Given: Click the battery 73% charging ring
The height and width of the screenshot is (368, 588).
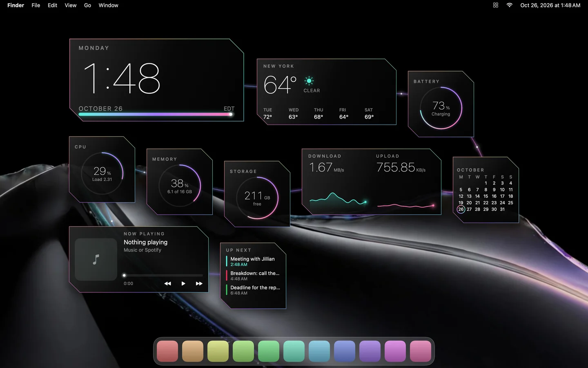Looking at the screenshot, I should coord(441,108).
